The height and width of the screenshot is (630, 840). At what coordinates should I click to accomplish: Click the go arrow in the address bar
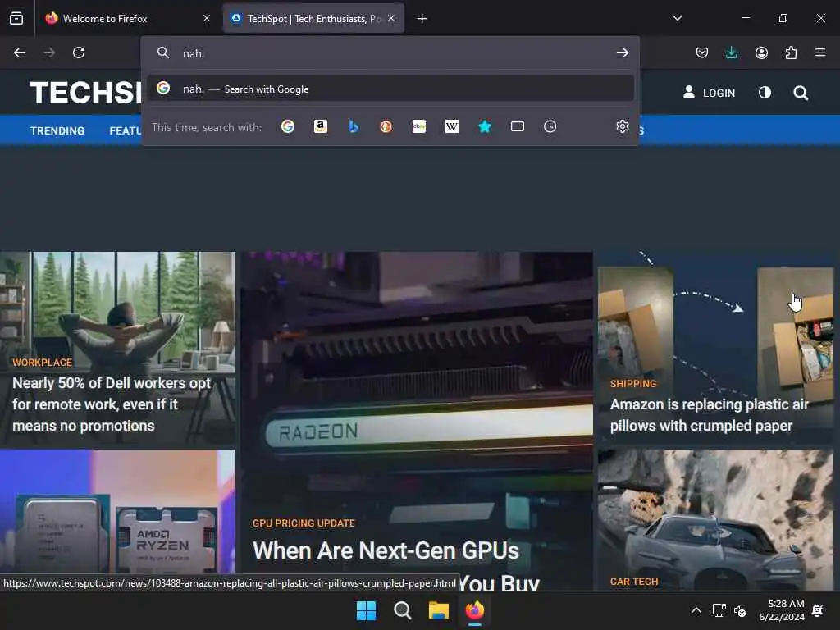pyautogui.click(x=622, y=52)
